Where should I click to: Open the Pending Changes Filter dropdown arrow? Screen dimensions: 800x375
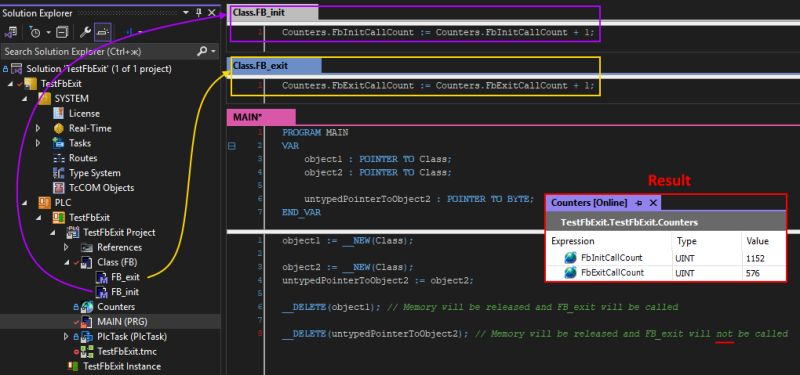pos(48,33)
